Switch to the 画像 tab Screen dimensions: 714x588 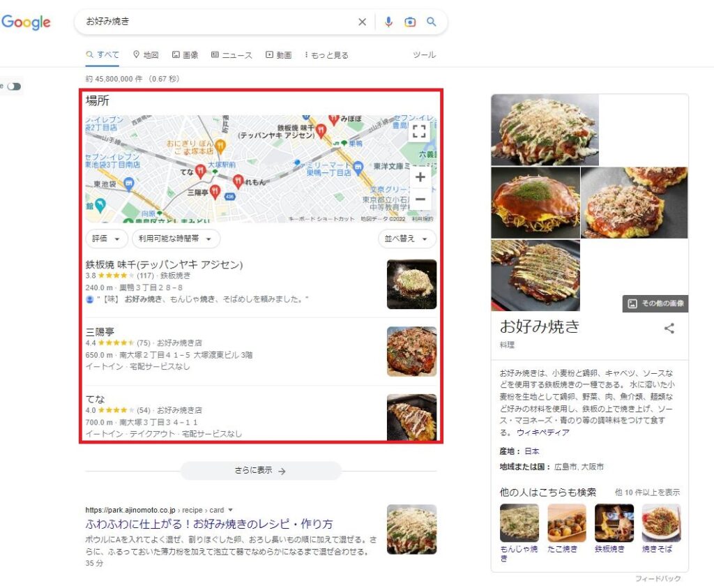185,54
